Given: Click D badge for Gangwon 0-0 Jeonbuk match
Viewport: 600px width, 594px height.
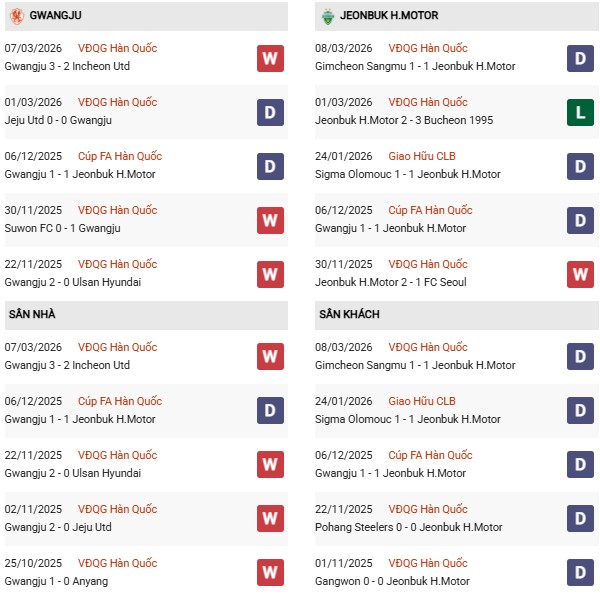Looking at the screenshot, I should click(580, 573).
